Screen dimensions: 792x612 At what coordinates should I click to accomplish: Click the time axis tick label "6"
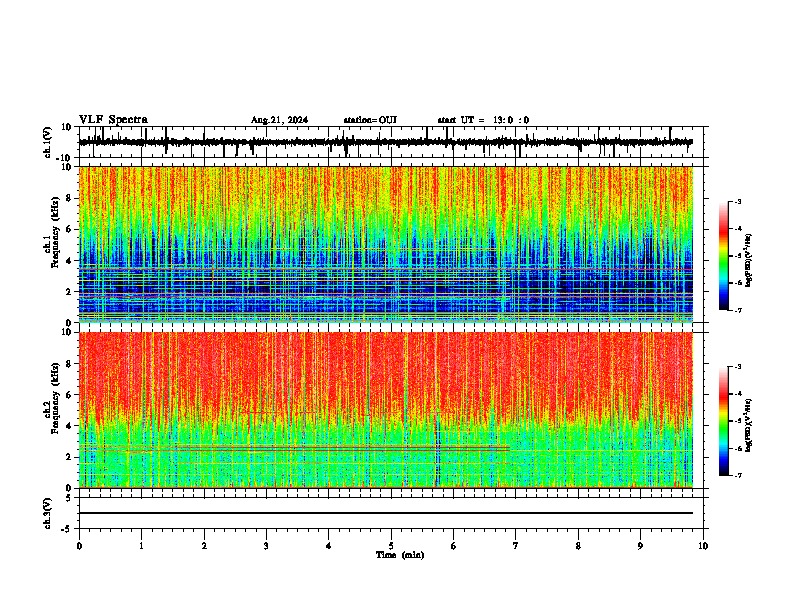(x=454, y=546)
